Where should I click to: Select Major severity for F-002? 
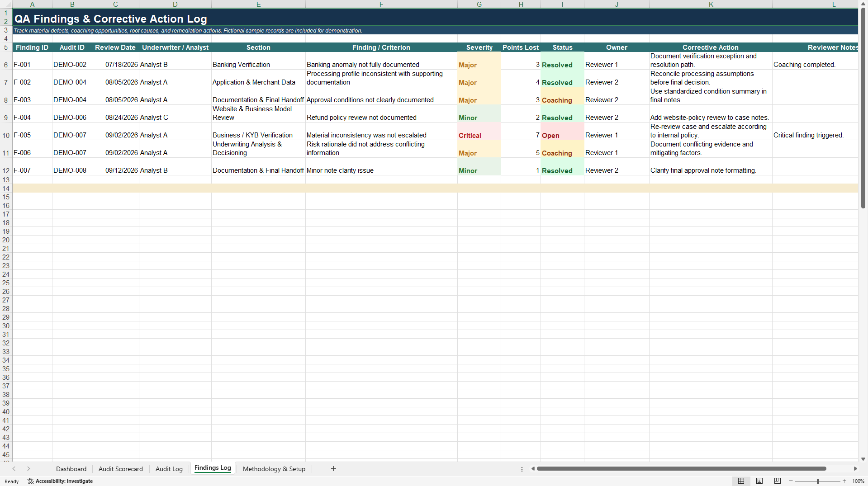click(x=479, y=78)
